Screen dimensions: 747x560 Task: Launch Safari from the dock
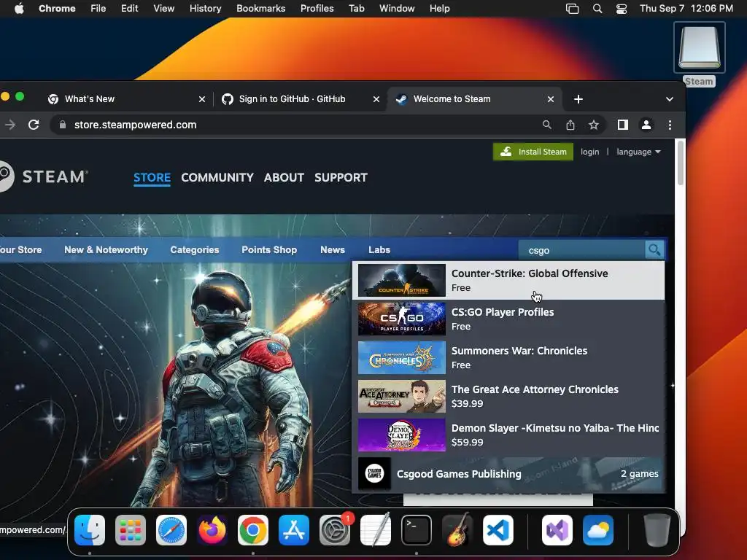tap(171, 530)
